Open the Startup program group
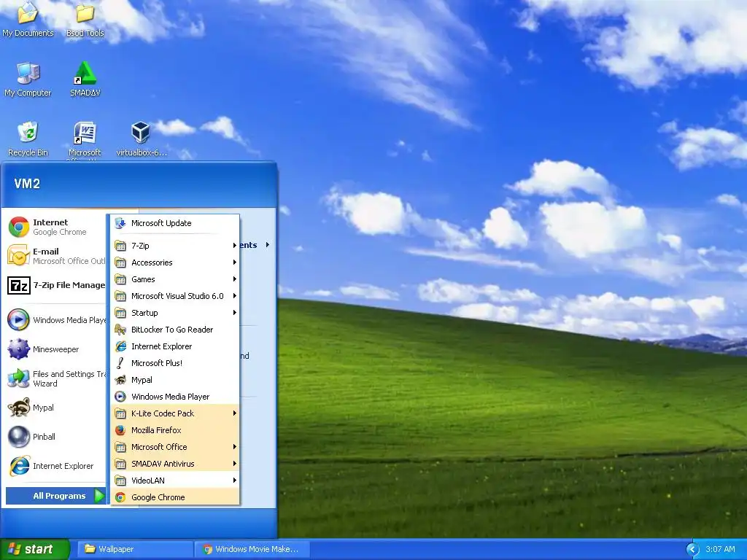747x560 pixels. coord(175,312)
